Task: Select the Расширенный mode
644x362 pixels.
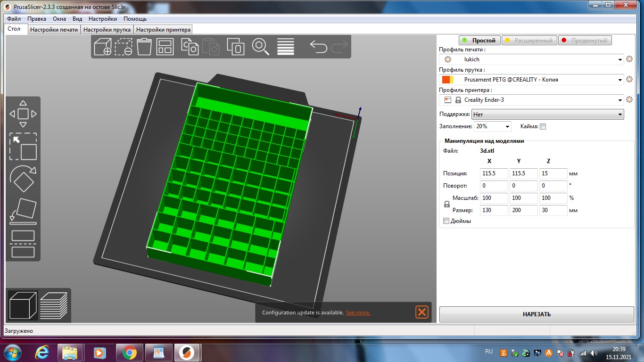Action: pyautogui.click(x=529, y=41)
